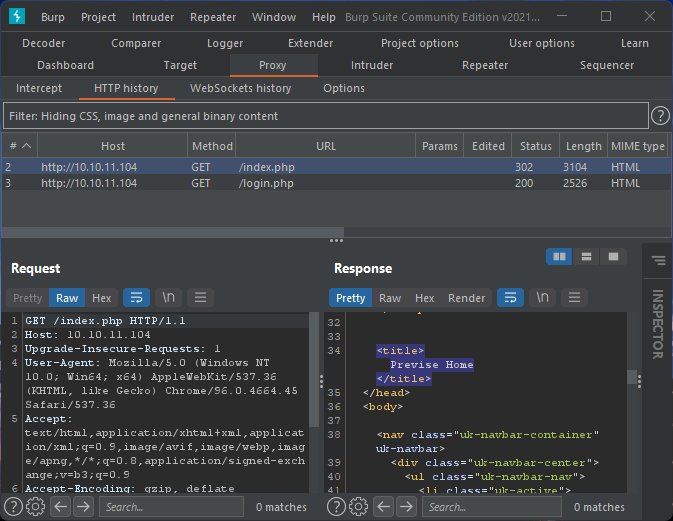Toggle word wrap in the Response panel
Screen dimensions: 673x521
pyautogui.click(x=509, y=298)
